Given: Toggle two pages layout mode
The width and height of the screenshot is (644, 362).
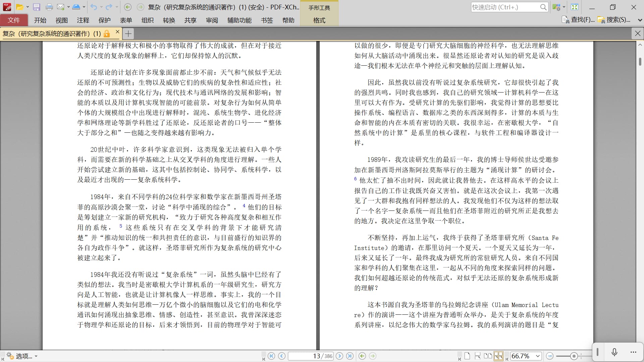Looking at the screenshot, I should [488, 356].
